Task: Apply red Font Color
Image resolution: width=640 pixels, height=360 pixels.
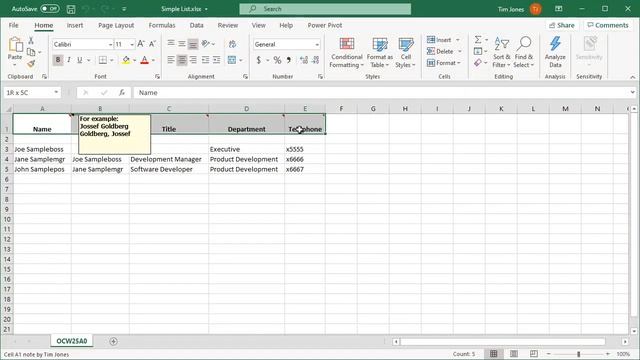Action: click(x=144, y=60)
